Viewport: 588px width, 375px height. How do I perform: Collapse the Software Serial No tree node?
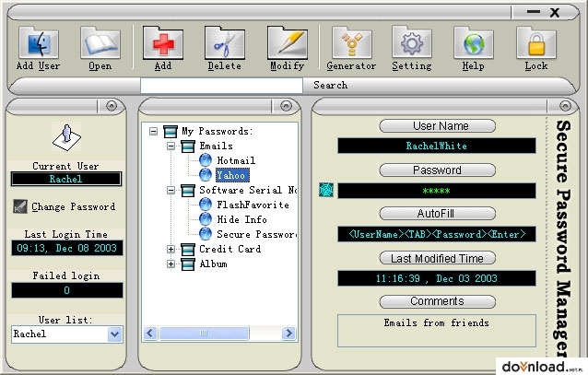click(x=171, y=190)
